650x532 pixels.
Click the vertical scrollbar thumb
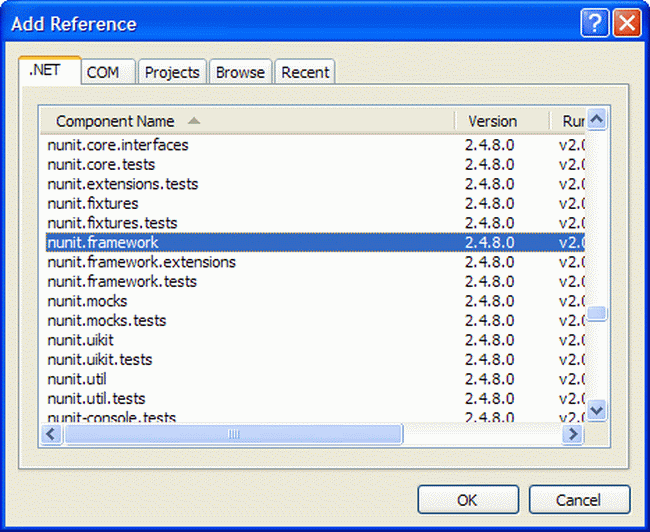click(597, 313)
